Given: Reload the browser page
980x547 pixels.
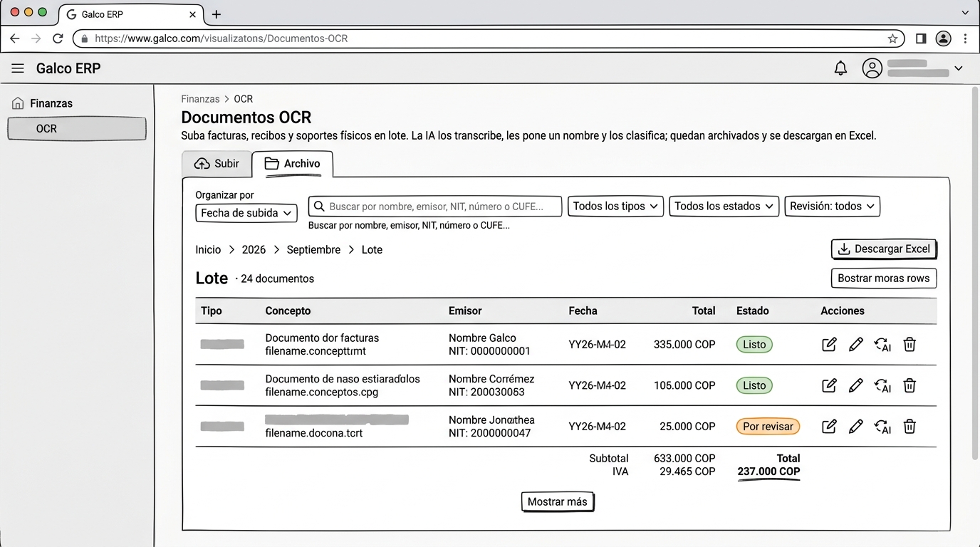Looking at the screenshot, I should (58, 38).
